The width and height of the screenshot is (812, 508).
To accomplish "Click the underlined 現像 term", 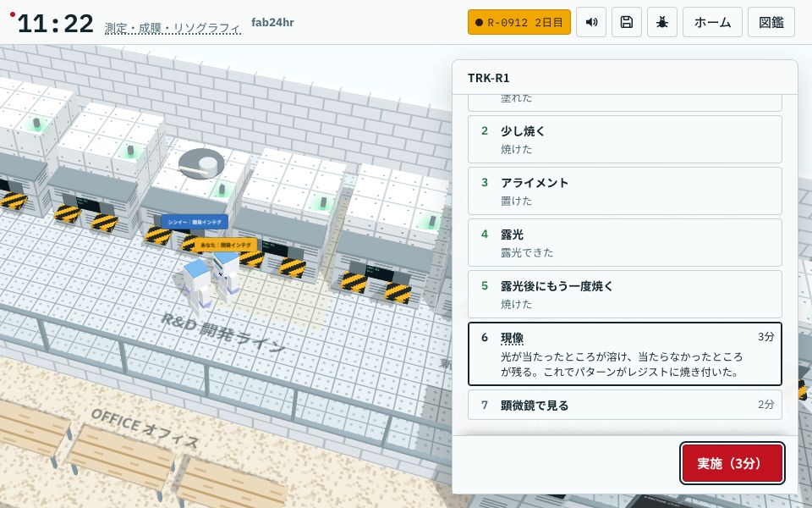I will coord(512,338).
